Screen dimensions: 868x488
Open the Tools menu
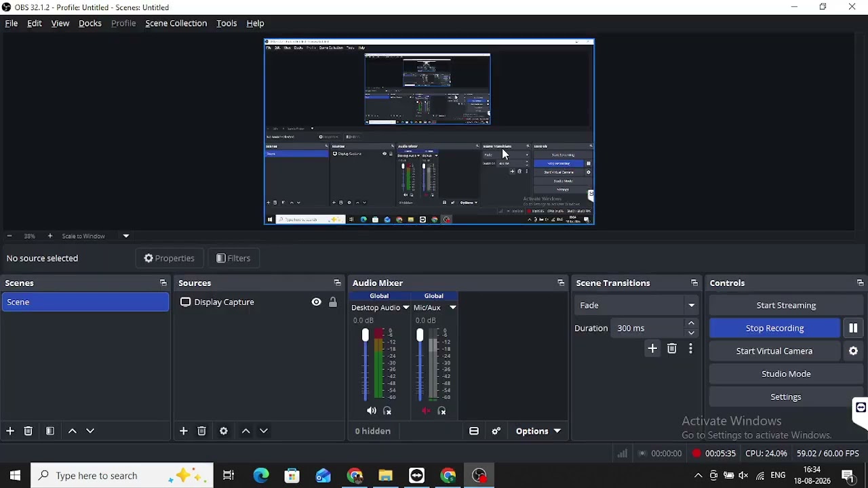[x=226, y=23]
